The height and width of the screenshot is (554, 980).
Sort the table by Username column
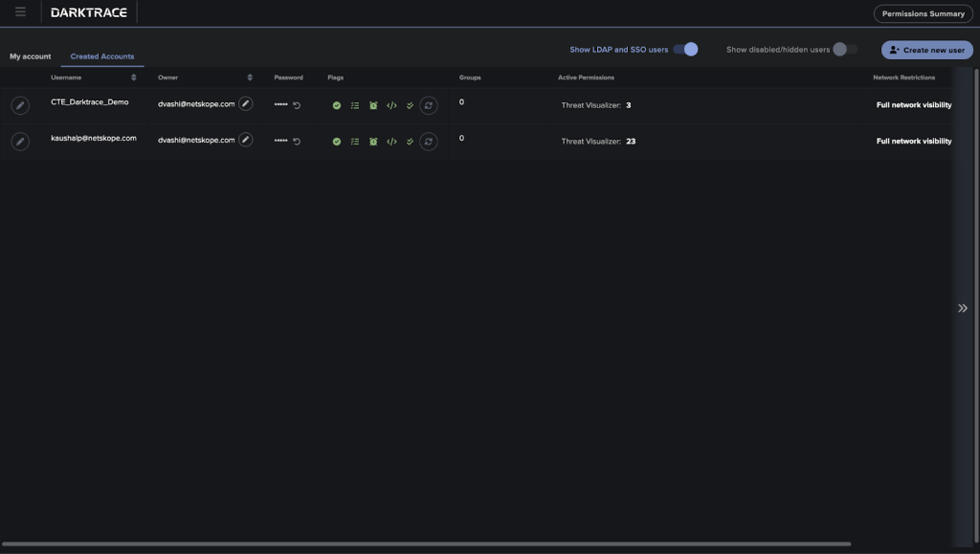(133, 78)
